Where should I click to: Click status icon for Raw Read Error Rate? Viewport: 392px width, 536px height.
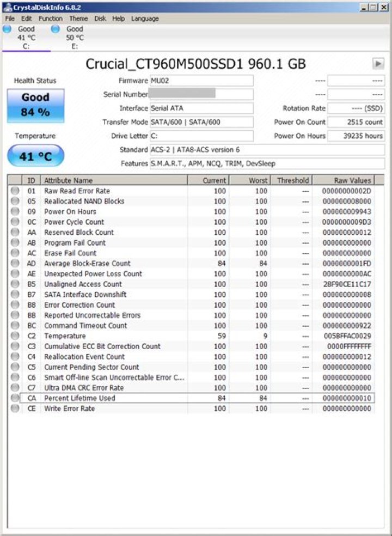tap(15, 191)
